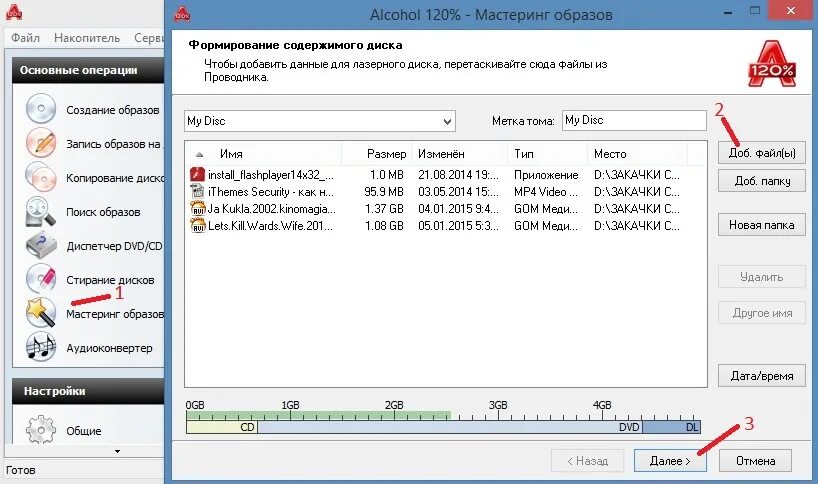Sort list by Размер column header

[x=377, y=154]
